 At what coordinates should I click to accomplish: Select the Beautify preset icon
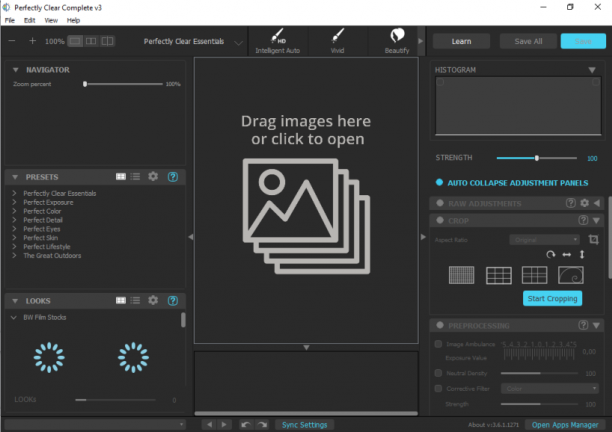click(397, 41)
